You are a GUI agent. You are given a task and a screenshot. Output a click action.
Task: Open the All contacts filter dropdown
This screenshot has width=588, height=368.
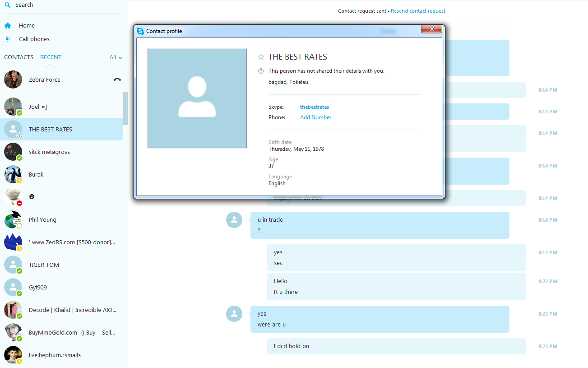116,57
